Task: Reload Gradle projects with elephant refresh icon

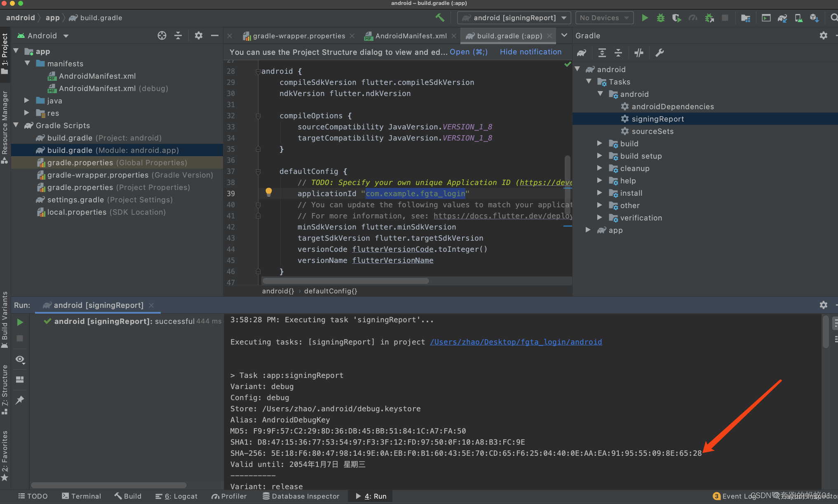Action: 582,53
